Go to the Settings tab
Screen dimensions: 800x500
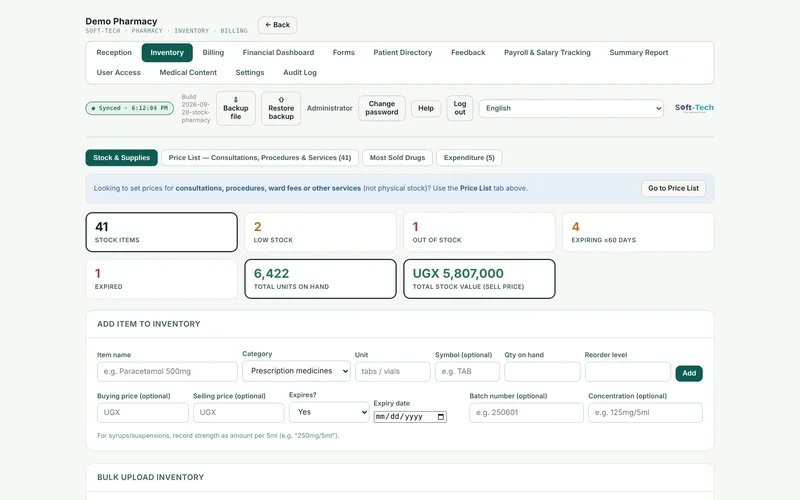[249, 72]
